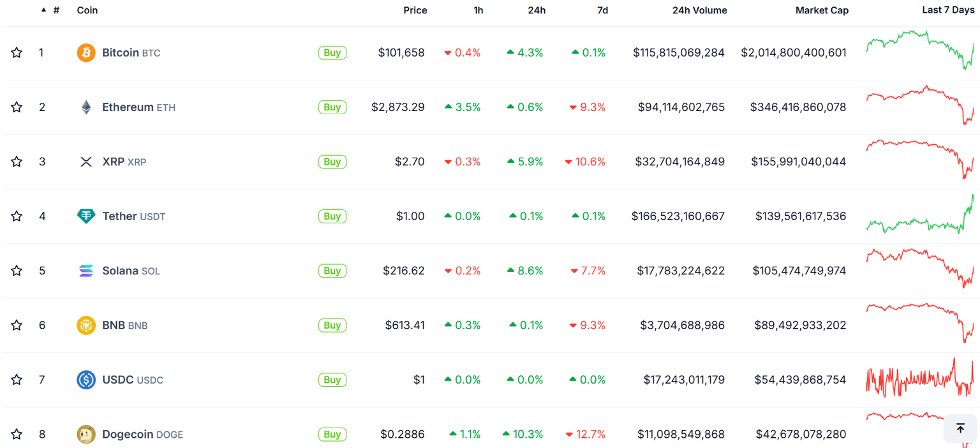
Task: Click the USDC logo icon
Action: (x=86, y=379)
